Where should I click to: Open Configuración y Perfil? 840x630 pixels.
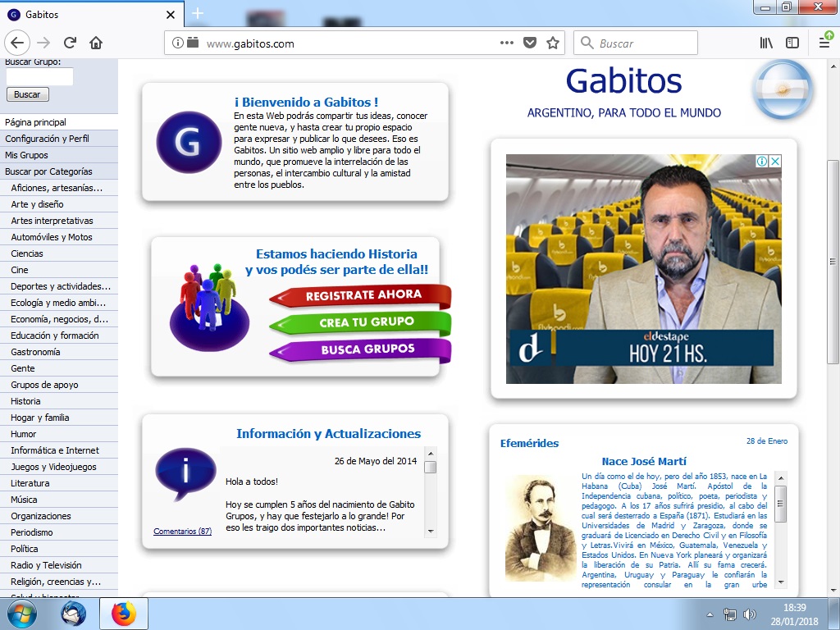(x=59, y=139)
